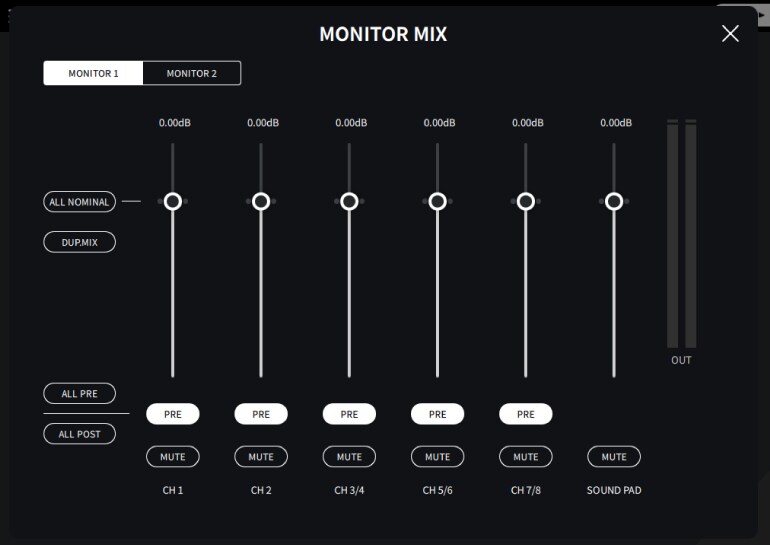Toggle PRE on channel CH 1
Viewport: 770px width, 545px height.
click(173, 414)
